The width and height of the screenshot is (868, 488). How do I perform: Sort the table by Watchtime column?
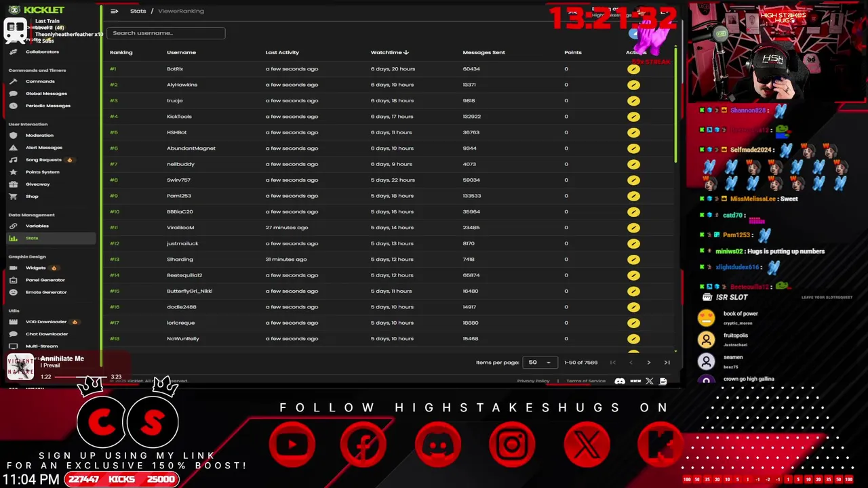pos(389,52)
